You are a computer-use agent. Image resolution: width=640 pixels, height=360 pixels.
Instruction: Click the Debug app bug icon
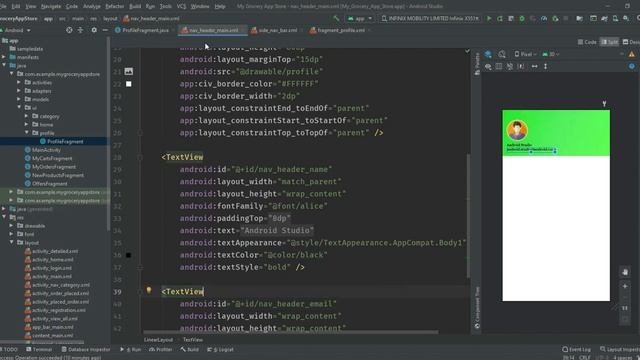[x=522, y=18]
